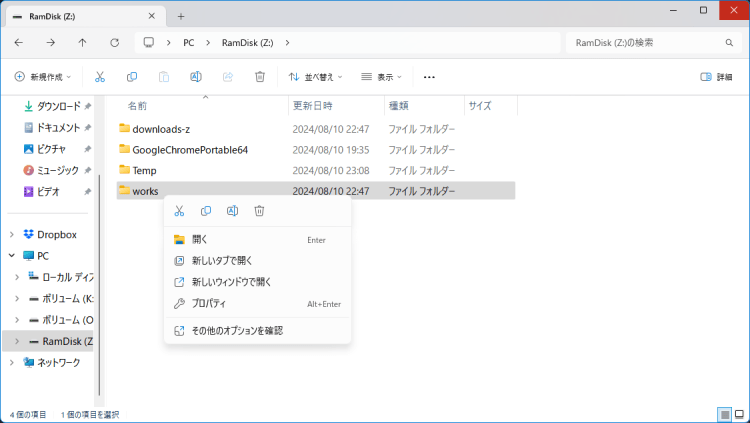Screen dimensions: 750x423
Task: Click the monitor icon in address bar
Action: point(149,43)
